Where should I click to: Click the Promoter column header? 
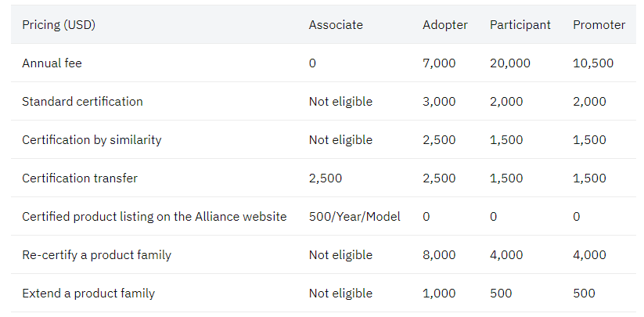[599, 25]
